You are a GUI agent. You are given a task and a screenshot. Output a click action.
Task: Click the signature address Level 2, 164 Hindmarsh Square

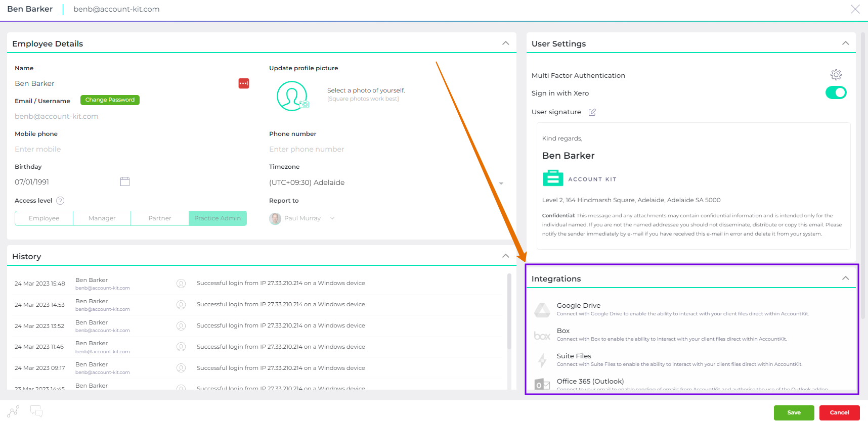click(x=631, y=200)
